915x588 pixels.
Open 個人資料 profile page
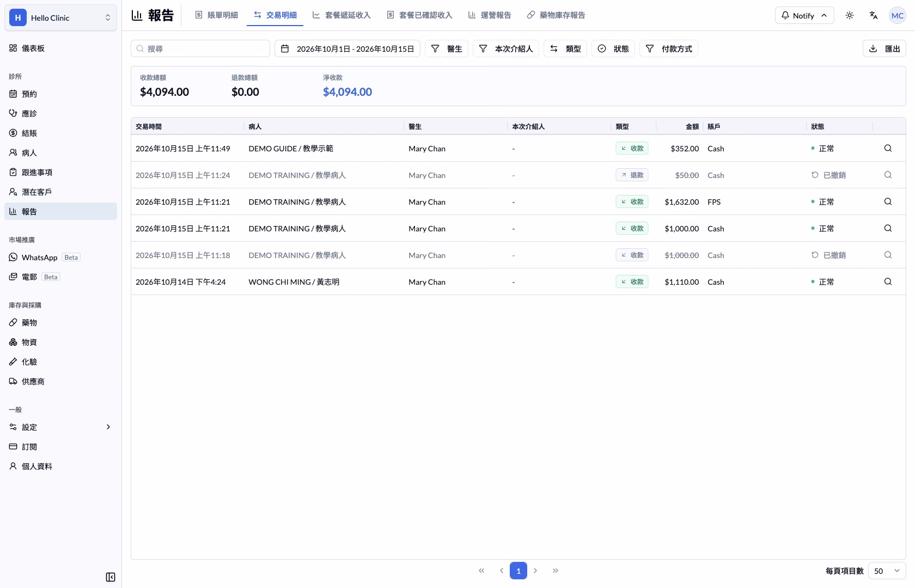coord(60,466)
